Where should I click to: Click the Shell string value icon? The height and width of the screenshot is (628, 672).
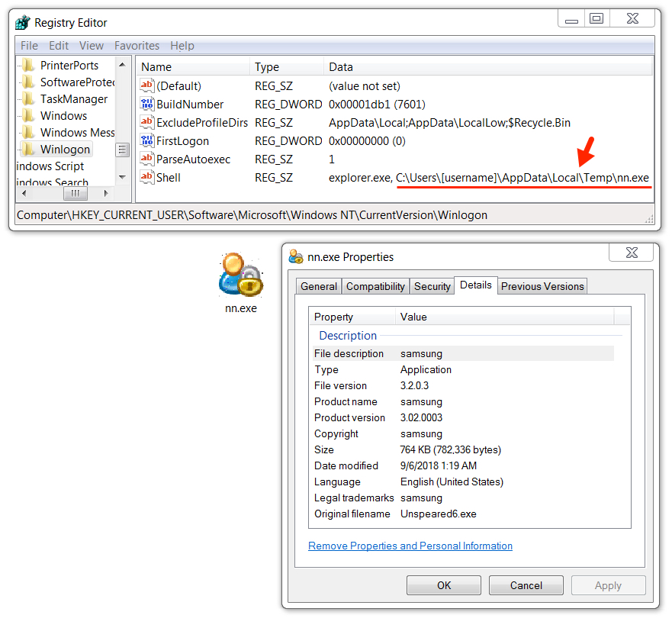[146, 178]
